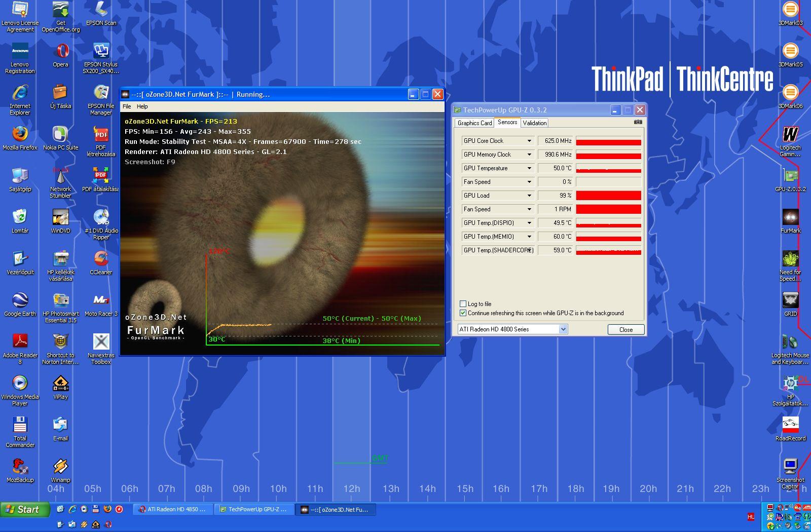Screen dimensions: 811x532
Task: Open GPU-Z.0.3.2 desktop shortcut
Action: coord(790,179)
